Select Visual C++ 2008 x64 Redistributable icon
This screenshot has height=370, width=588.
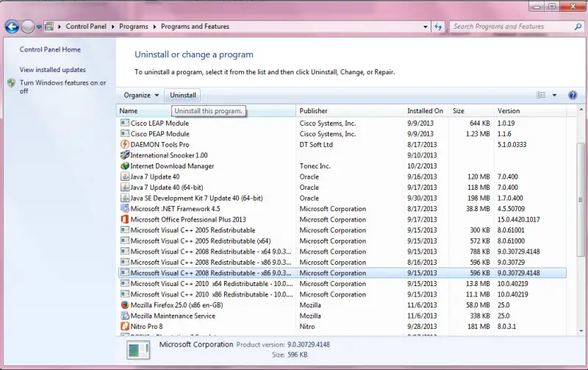tap(124, 251)
